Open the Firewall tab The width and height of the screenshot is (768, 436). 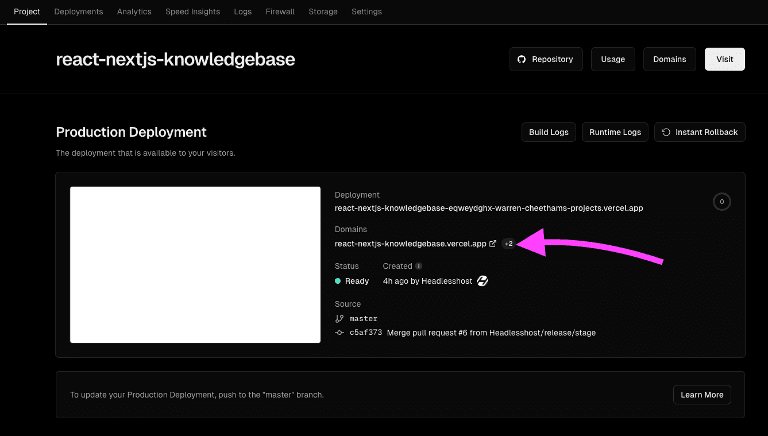[x=281, y=11]
